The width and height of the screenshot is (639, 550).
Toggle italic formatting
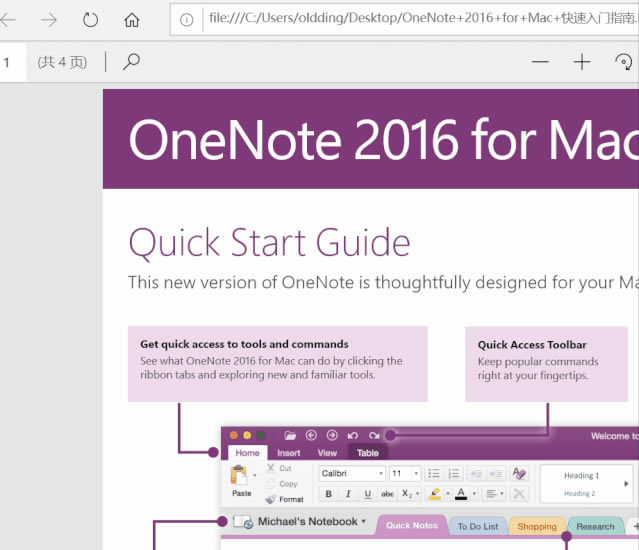(348, 494)
